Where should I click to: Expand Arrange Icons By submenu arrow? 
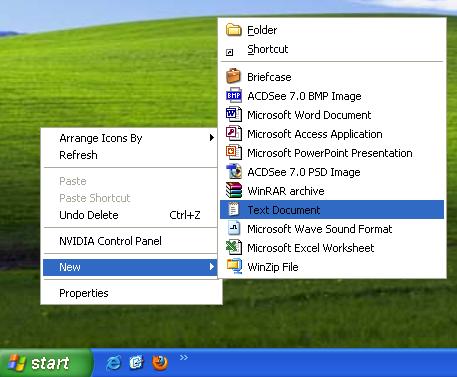pyautogui.click(x=211, y=138)
